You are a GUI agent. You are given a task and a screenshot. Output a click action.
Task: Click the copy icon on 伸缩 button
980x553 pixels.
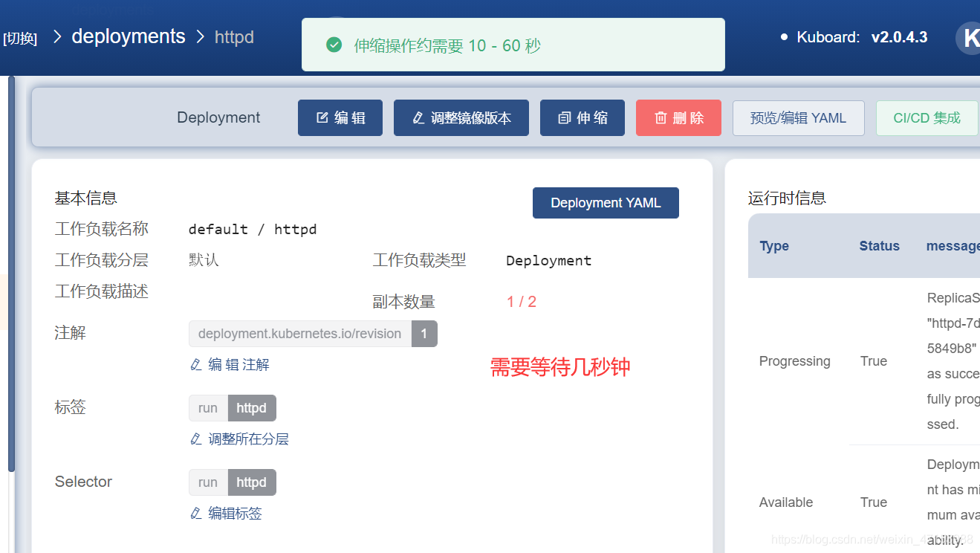[x=565, y=118]
